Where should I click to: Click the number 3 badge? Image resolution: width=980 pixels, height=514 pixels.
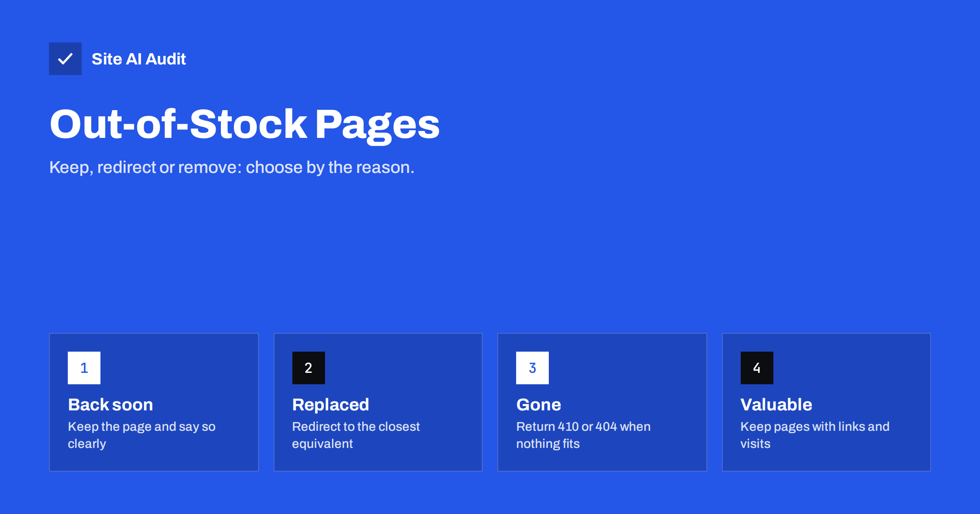pyautogui.click(x=532, y=368)
